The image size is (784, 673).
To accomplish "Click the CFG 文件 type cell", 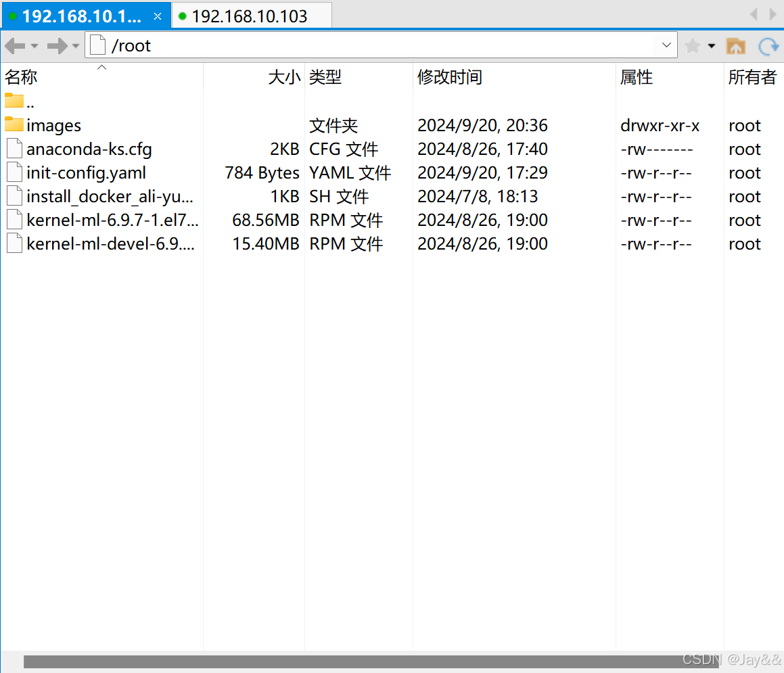I will point(344,149).
